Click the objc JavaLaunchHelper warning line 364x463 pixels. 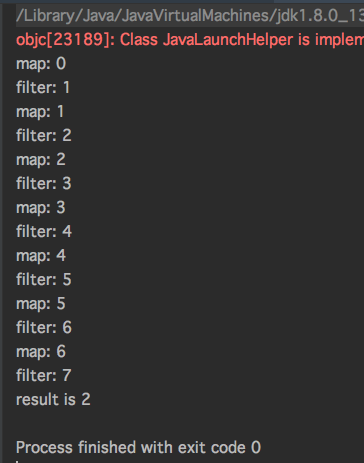pyautogui.click(x=190, y=40)
